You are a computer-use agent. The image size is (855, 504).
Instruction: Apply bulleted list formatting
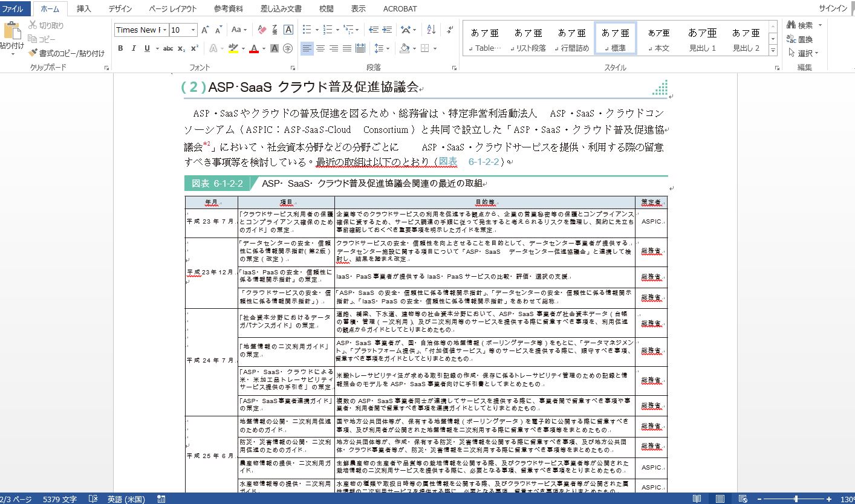307,30
